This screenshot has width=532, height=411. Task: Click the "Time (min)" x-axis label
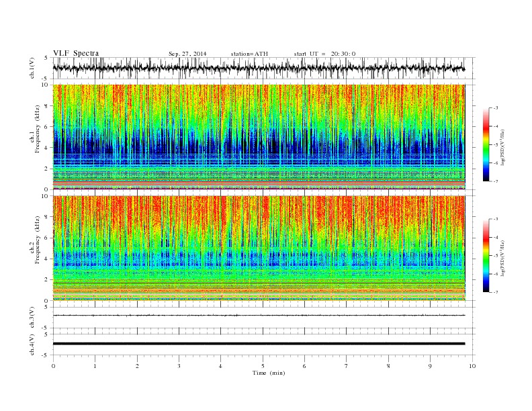pyautogui.click(x=269, y=373)
